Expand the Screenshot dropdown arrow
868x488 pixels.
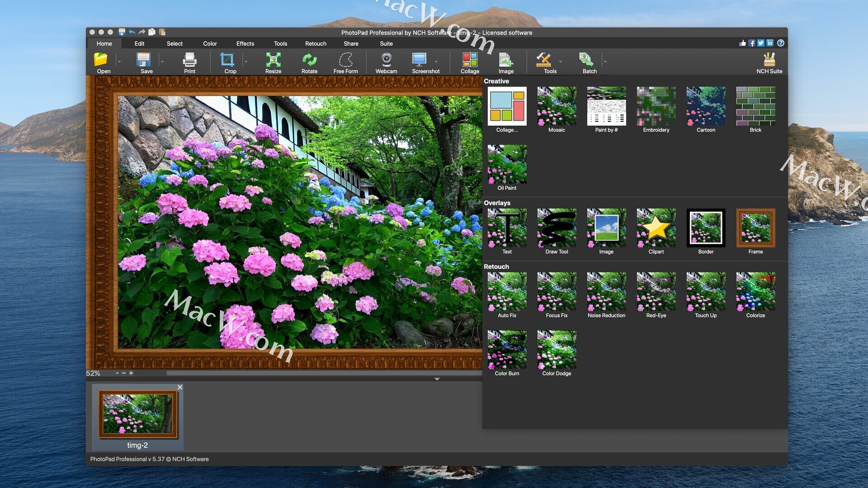(436, 61)
